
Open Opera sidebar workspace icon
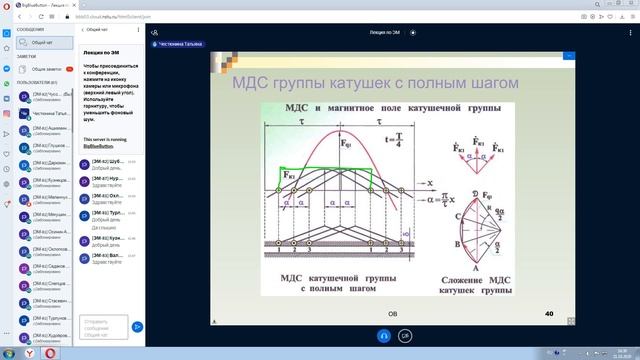click(x=7, y=33)
